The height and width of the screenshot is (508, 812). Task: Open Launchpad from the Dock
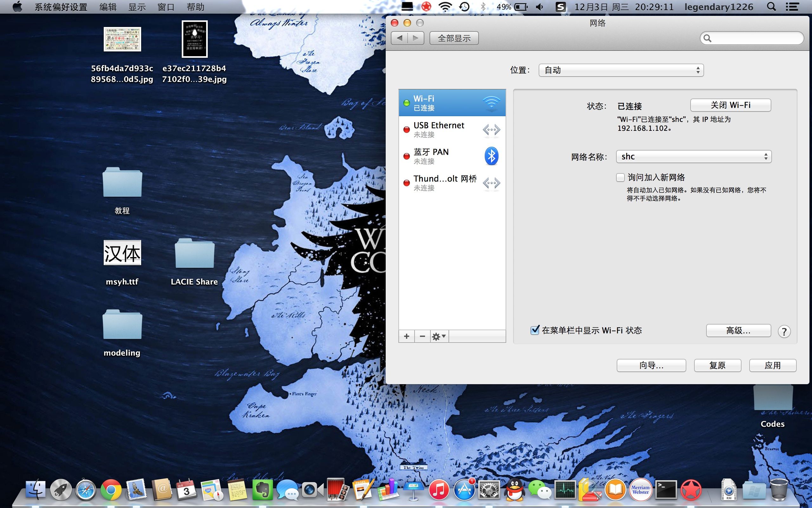point(61,490)
